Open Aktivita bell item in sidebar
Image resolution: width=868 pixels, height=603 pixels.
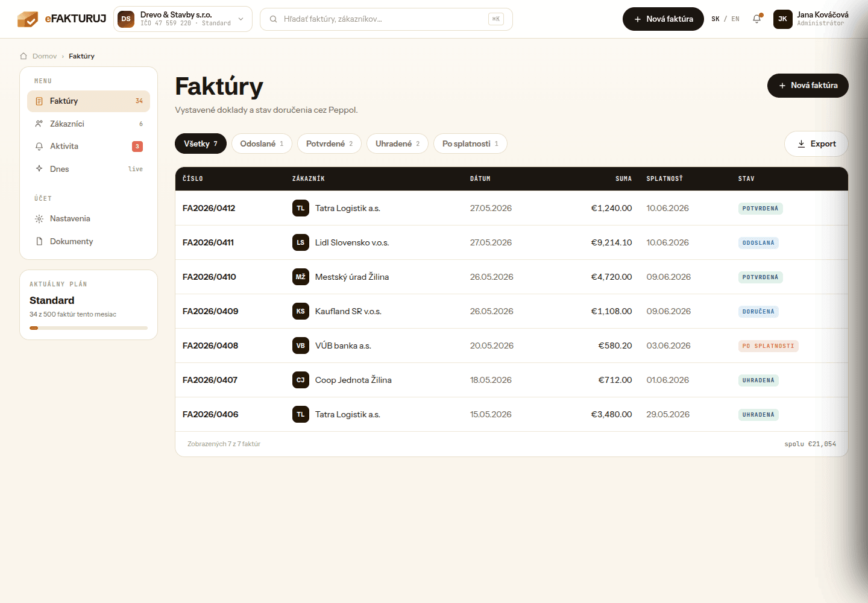coord(89,146)
